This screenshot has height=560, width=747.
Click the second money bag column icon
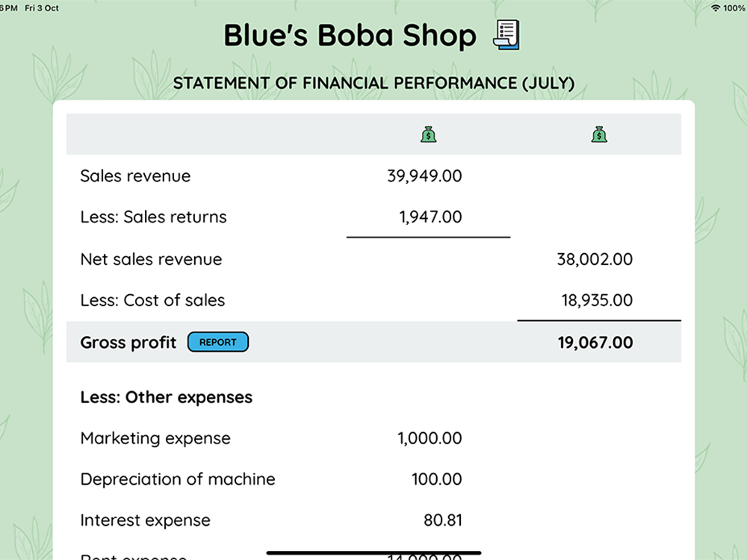tap(598, 134)
